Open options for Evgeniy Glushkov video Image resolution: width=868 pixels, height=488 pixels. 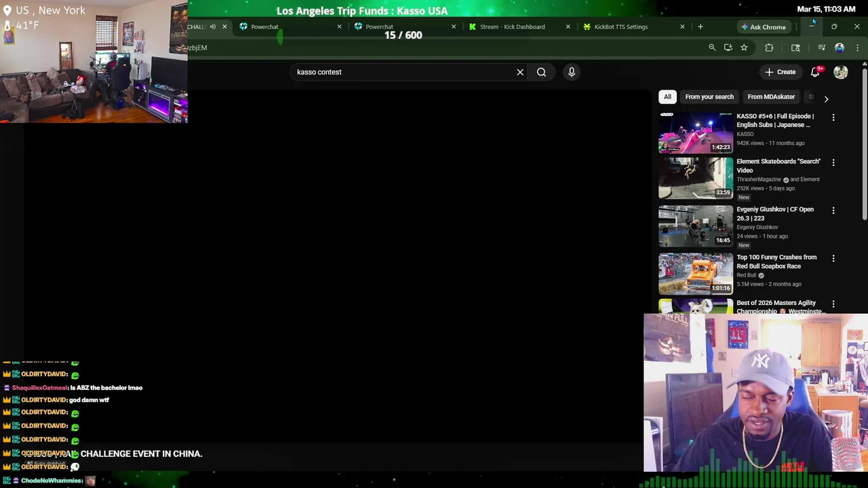(x=833, y=211)
